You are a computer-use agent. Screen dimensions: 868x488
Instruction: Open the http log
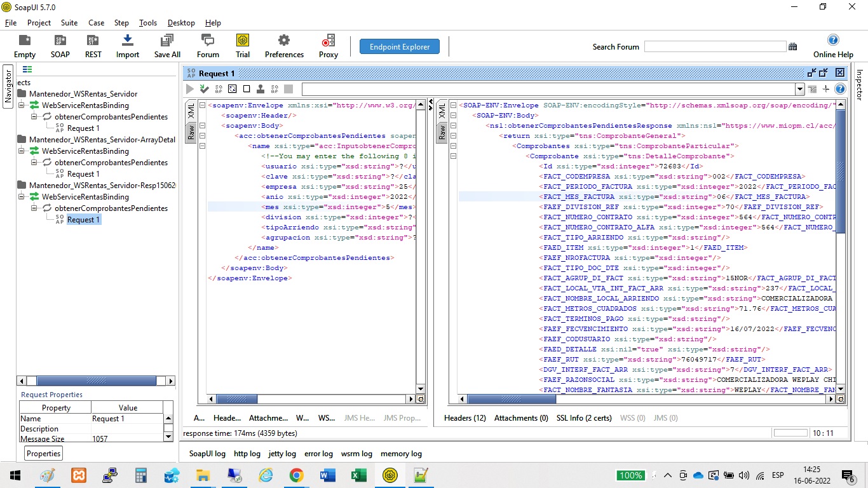tap(247, 454)
